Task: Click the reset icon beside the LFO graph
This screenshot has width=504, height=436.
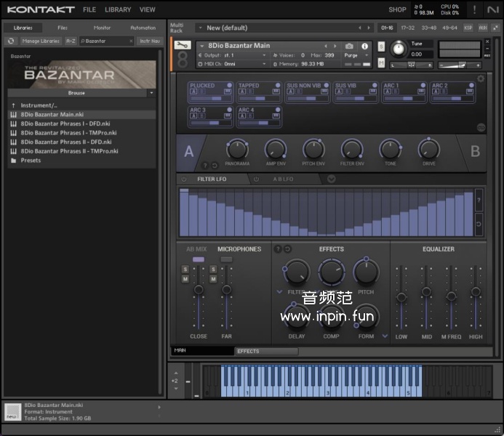Action: pos(479,224)
